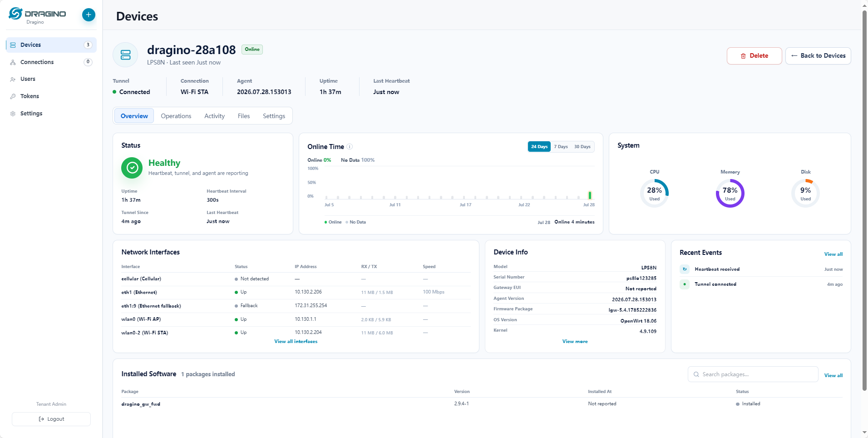
Task: Click the Tunnel connected event text
Action: pyautogui.click(x=715, y=284)
